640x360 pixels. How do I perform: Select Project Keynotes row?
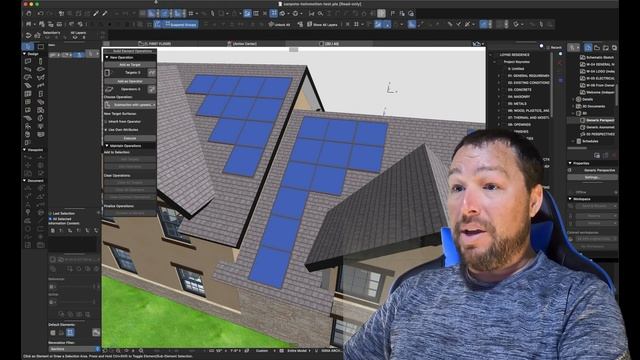coord(516,62)
